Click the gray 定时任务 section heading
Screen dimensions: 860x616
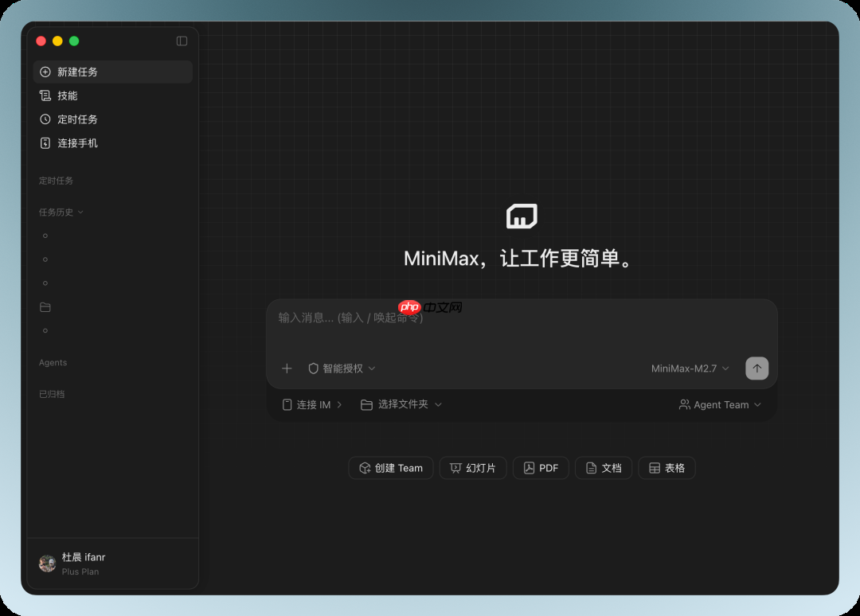point(56,181)
